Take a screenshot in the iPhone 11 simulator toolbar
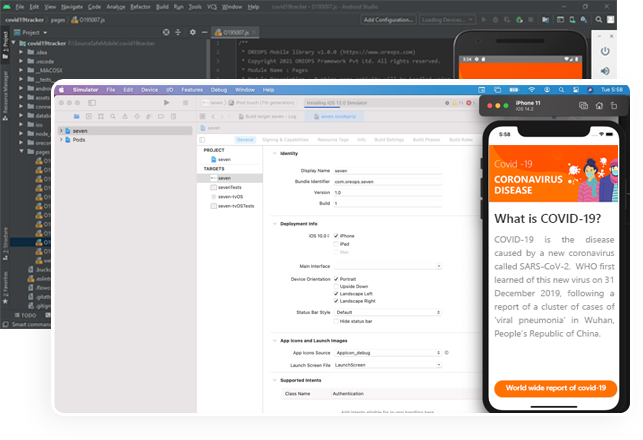 (x=583, y=106)
